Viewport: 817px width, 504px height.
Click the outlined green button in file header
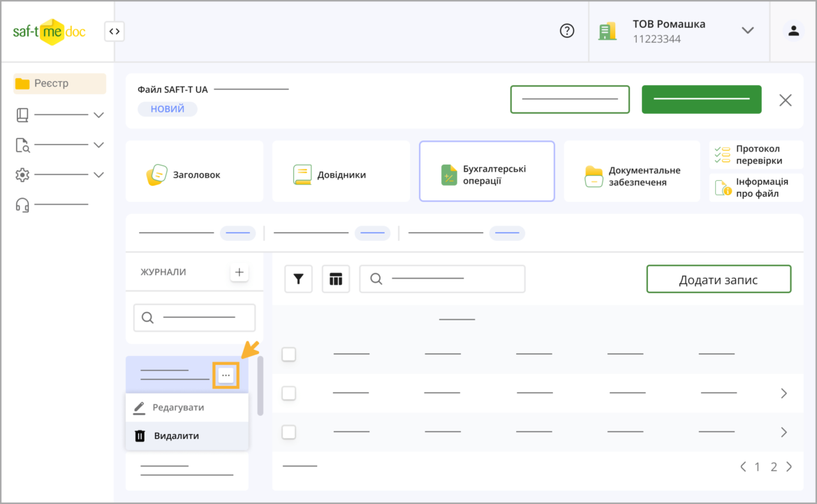click(x=570, y=99)
